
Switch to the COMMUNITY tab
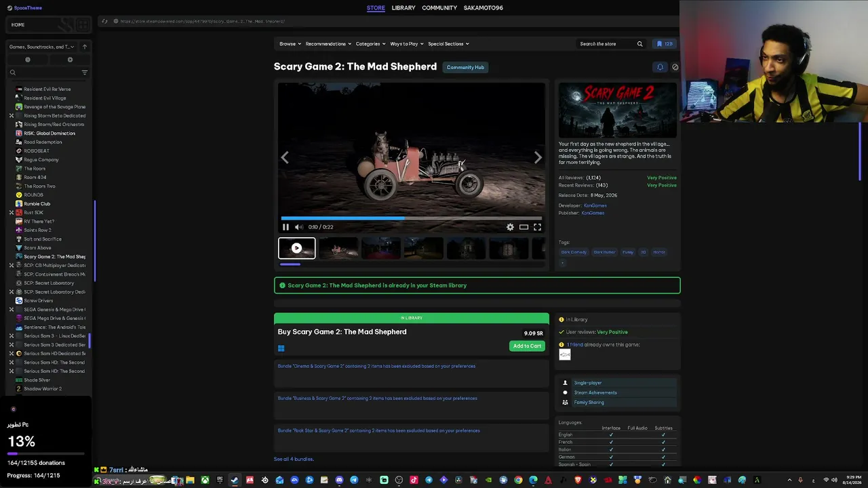[x=439, y=8]
